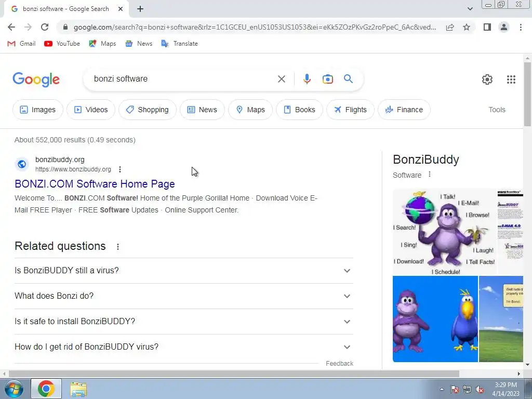Open BonziBuddy panel more options
Screen dimensions: 532x399
click(x=430, y=175)
